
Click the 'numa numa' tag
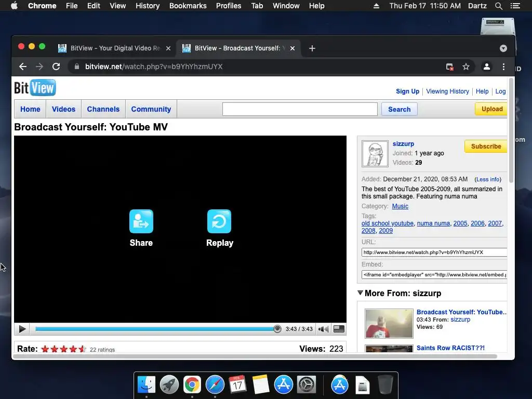(433, 223)
